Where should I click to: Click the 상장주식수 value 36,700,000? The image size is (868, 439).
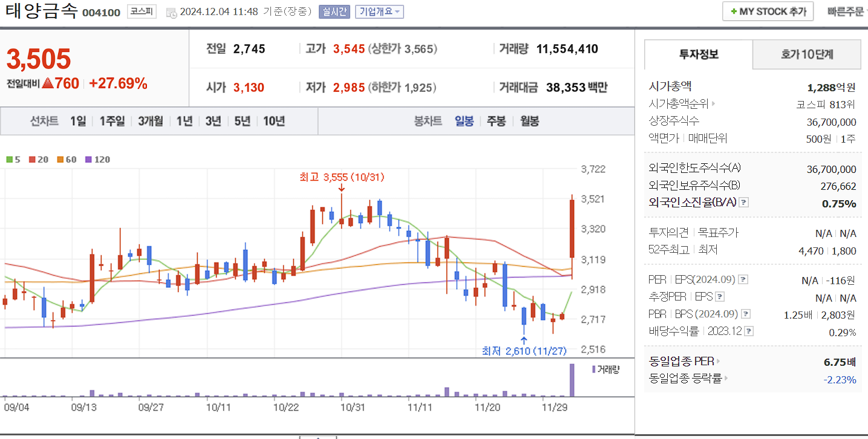(x=831, y=122)
